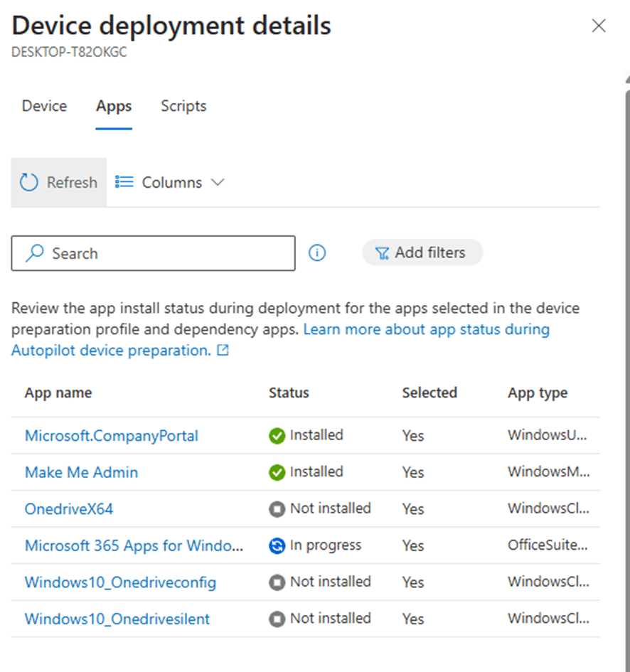The width and height of the screenshot is (630, 672).
Task: Click green Installed check for Make Me Admin
Action: (277, 472)
